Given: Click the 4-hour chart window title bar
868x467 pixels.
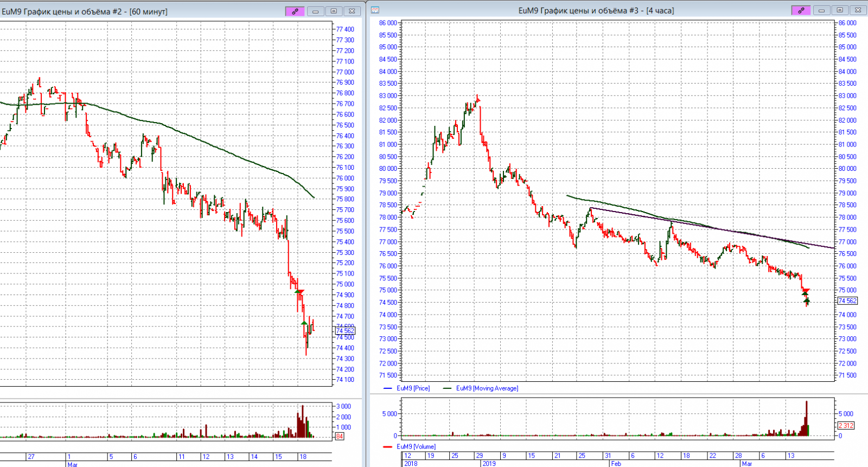Looking at the screenshot, I should [596, 10].
